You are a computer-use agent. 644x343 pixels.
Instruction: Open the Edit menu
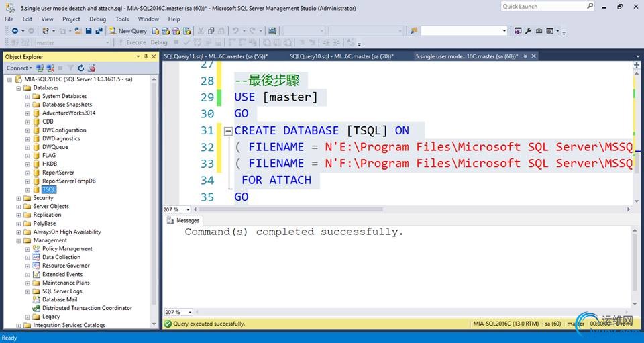pyautogui.click(x=27, y=19)
